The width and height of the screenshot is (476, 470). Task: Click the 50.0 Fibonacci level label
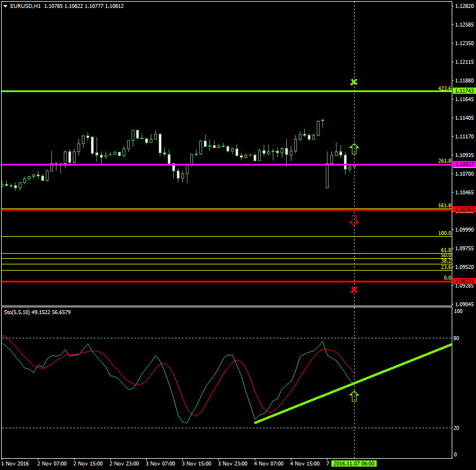pyautogui.click(x=446, y=255)
